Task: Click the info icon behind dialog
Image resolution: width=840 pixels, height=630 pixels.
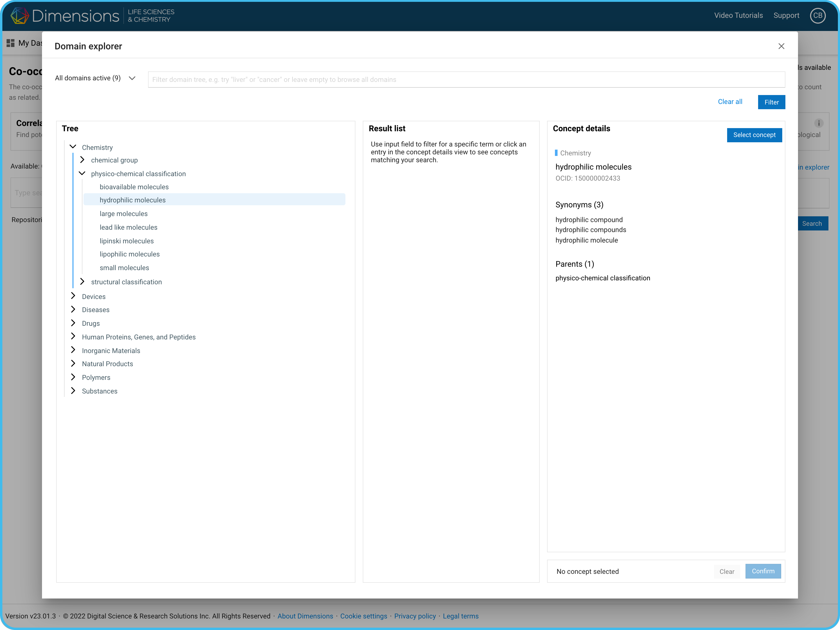Action: [x=819, y=123]
